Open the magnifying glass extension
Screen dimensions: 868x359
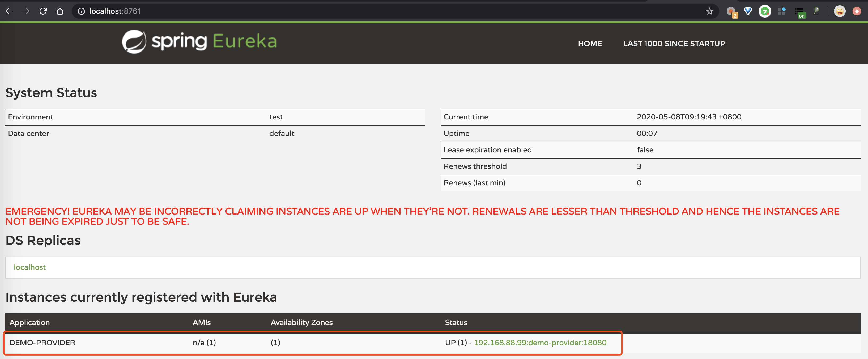tap(816, 11)
